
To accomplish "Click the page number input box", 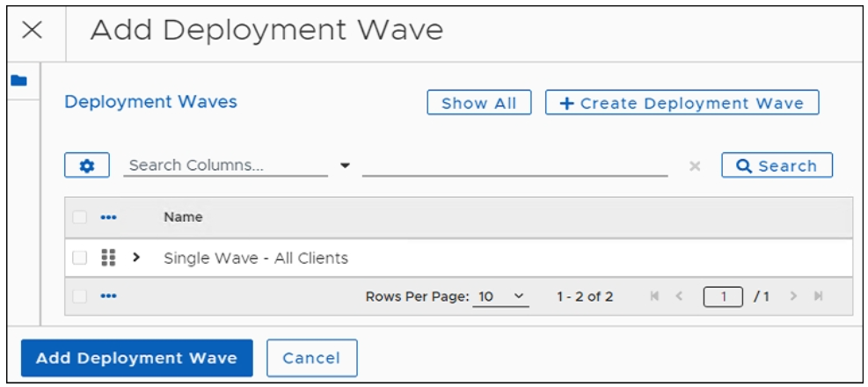I will click(x=724, y=296).
